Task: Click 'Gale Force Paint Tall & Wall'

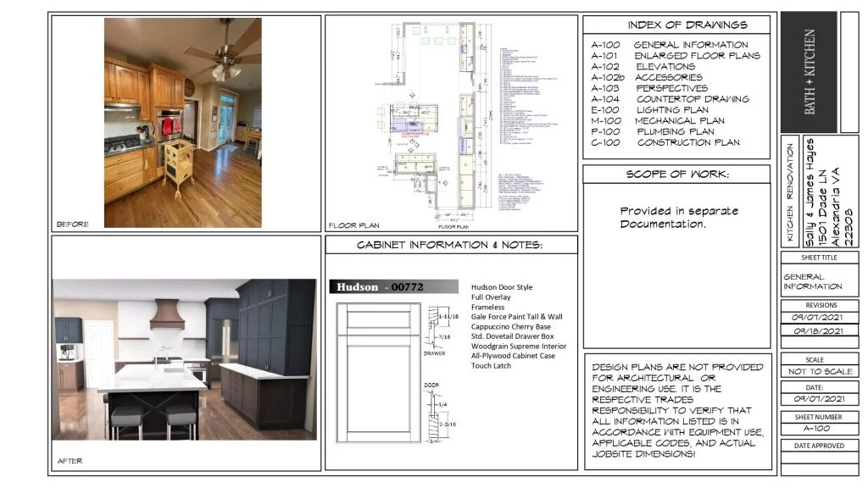Action: pyautogui.click(x=516, y=317)
